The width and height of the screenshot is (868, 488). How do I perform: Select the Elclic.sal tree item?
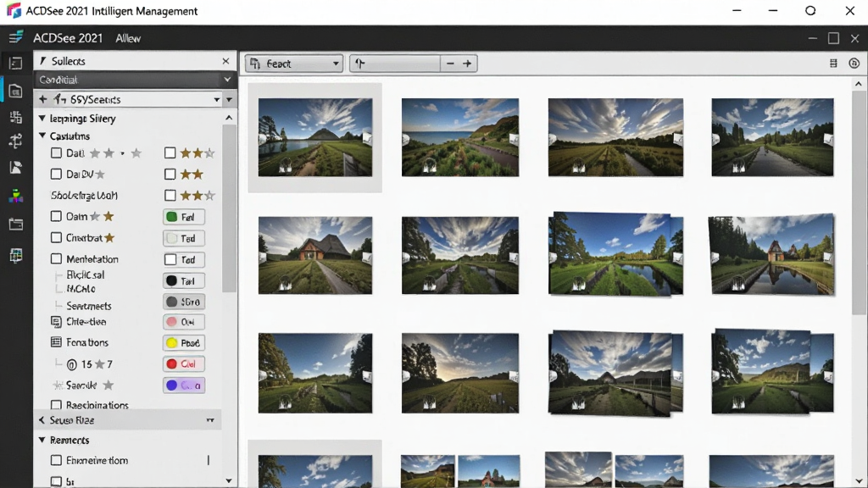pos(86,275)
